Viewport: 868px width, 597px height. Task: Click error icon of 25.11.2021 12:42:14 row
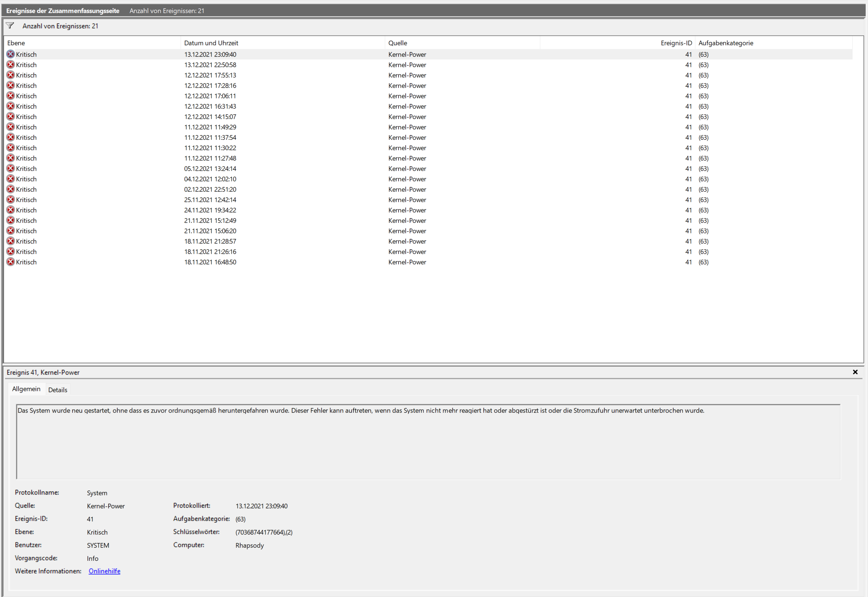(11, 200)
